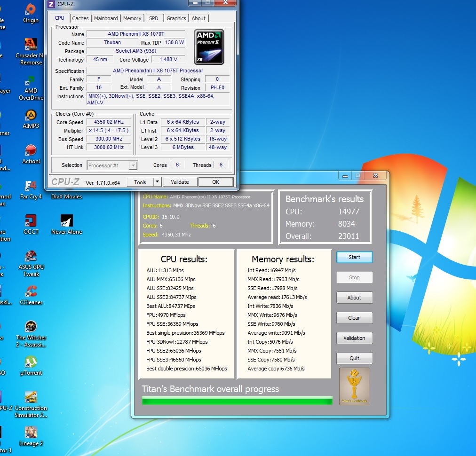Image resolution: width=476 pixels, height=456 pixels.
Task: Click the CPU-Z title bar Z icon
Action: point(51,4)
